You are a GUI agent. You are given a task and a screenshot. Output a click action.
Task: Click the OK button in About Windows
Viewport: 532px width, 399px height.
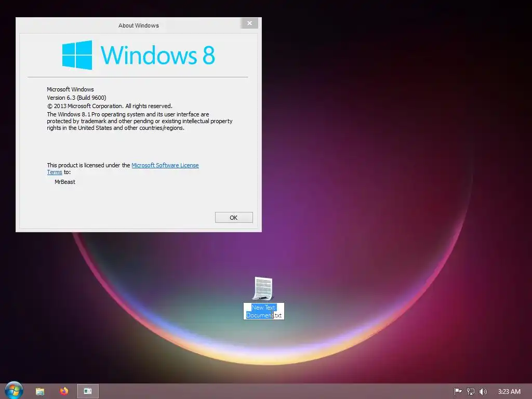click(x=234, y=218)
